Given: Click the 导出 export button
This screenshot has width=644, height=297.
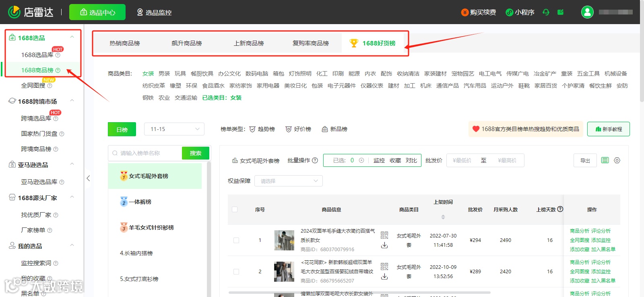Looking at the screenshot, I should 585,160.
